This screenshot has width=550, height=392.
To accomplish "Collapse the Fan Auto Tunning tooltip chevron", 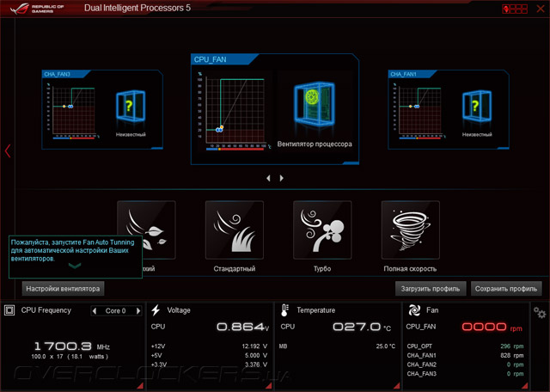I will (75, 266).
